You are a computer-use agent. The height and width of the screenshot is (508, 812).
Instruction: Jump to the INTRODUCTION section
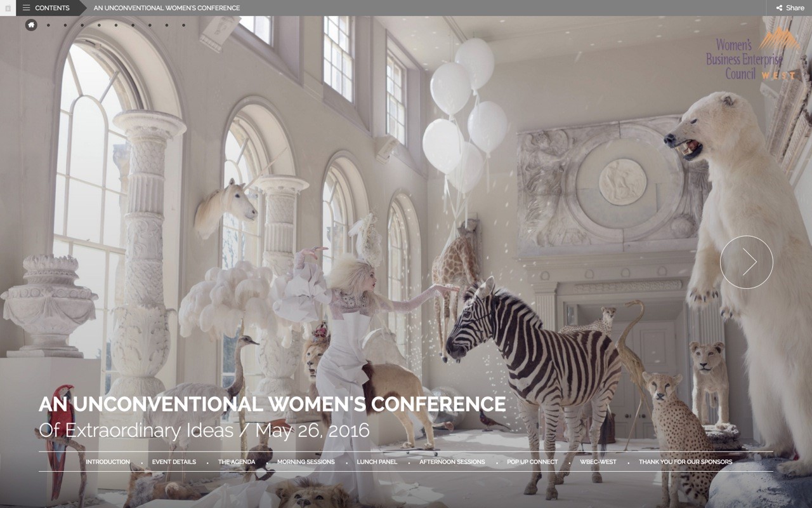[x=108, y=462]
